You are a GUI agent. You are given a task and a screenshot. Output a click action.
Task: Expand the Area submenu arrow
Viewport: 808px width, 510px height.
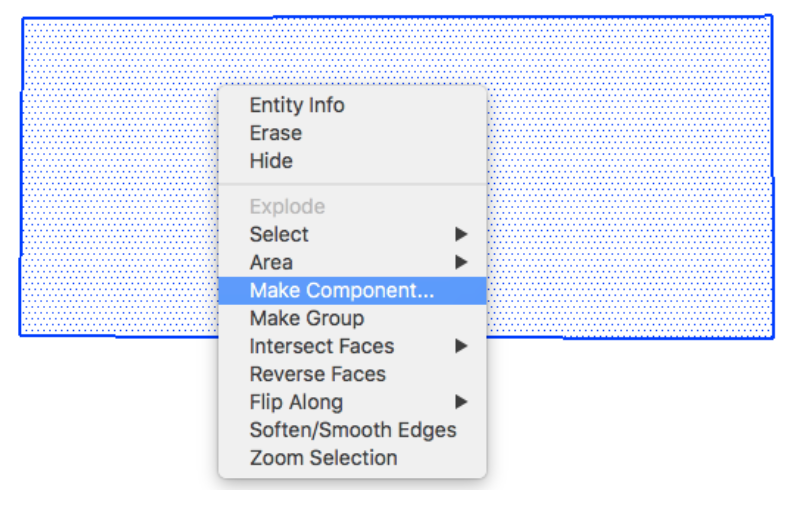pyautogui.click(x=461, y=262)
